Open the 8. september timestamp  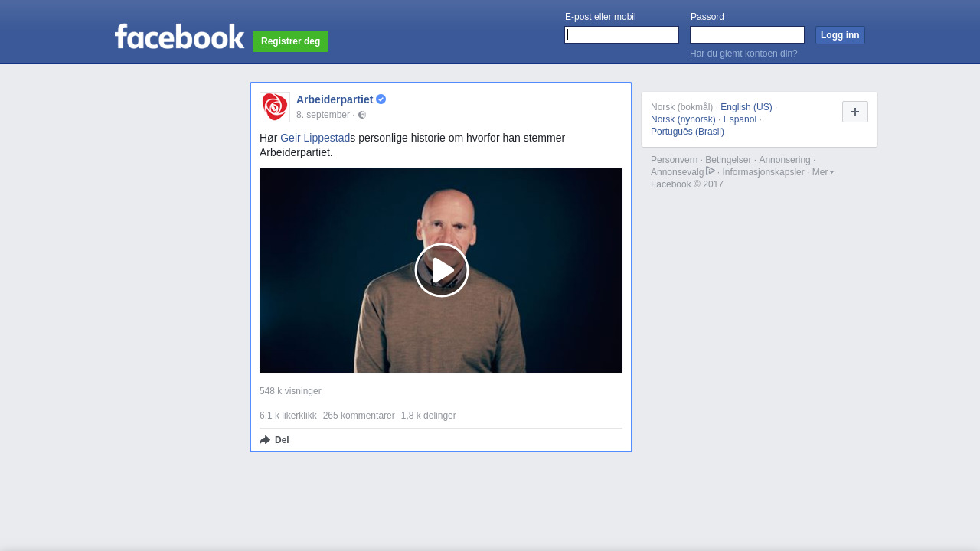(x=323, y=115)
